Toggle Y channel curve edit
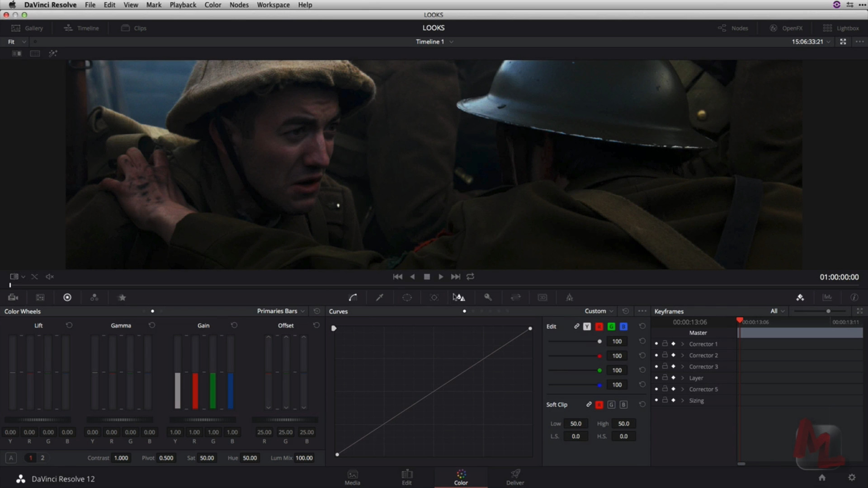Viewport: 868px width, 488px height. (587, 326)
